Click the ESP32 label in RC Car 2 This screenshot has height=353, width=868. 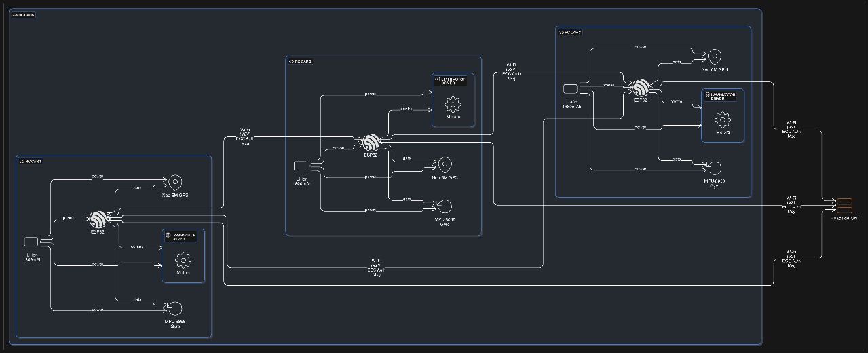(x=371, y=155)
